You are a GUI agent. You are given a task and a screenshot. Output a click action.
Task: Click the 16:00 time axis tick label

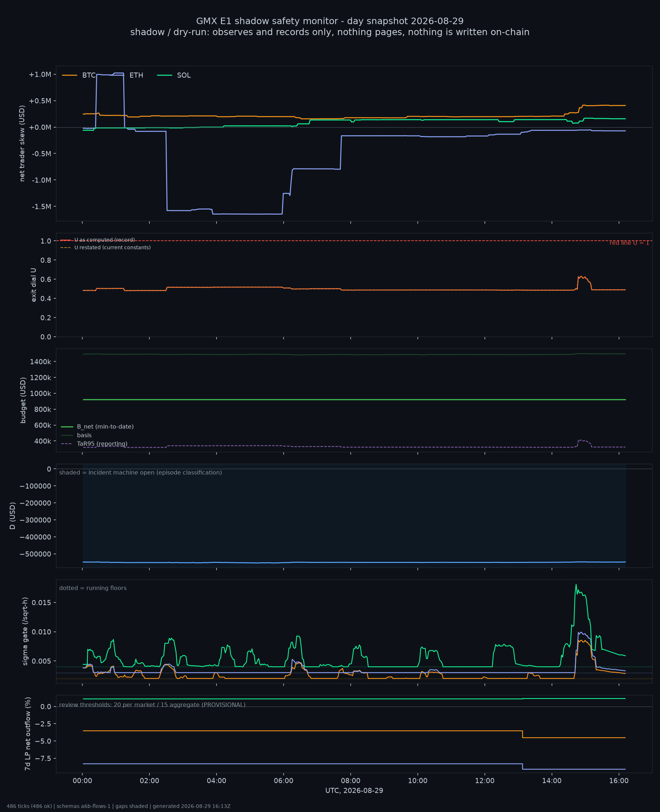tap(619, 780)
